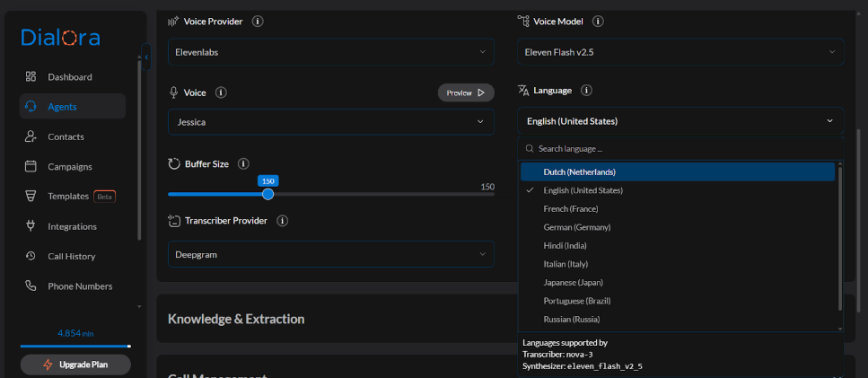868x378 pixels.
Task: Click the Integrations plug icon
Action: 31,226
